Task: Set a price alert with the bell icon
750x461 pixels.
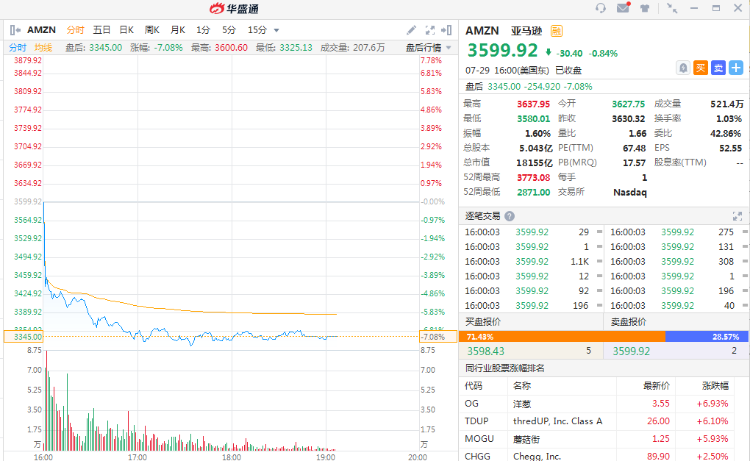Action: pyautogui.click(x=683, y=68)
